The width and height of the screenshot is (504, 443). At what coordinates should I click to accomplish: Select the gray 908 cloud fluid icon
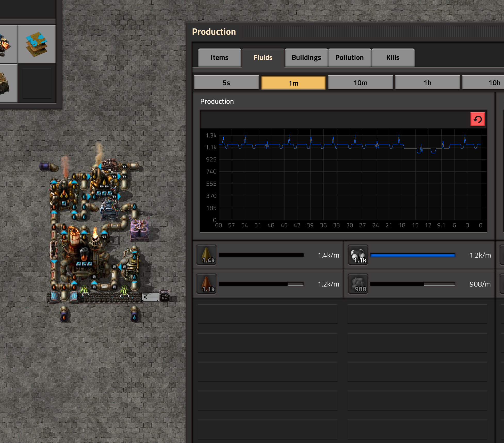point(358,284)
